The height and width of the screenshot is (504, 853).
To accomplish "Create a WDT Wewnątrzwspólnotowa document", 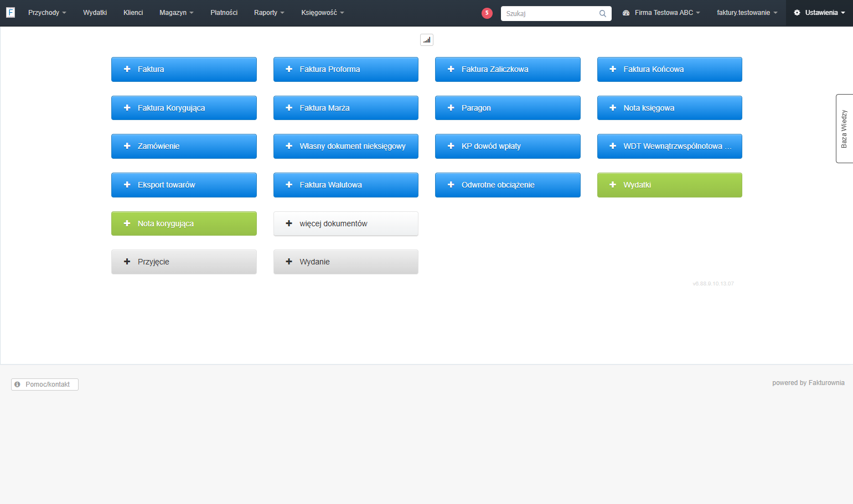I will pos(670,146).
